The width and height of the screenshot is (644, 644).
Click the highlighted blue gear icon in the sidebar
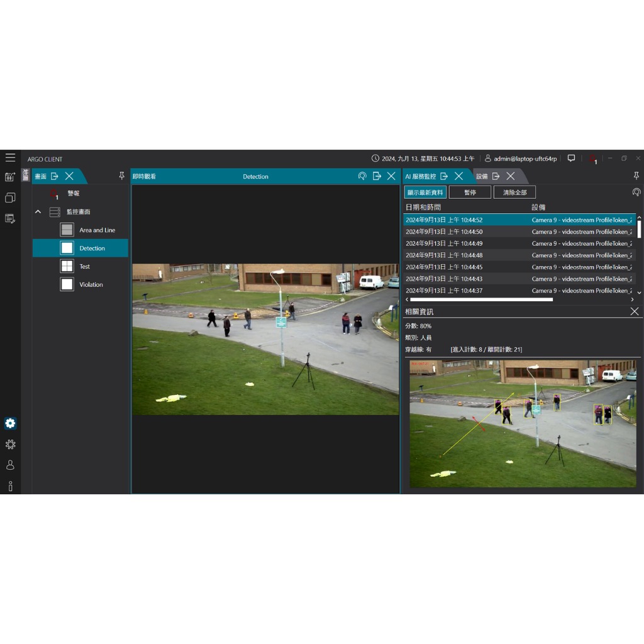click(x=10, y=423)
